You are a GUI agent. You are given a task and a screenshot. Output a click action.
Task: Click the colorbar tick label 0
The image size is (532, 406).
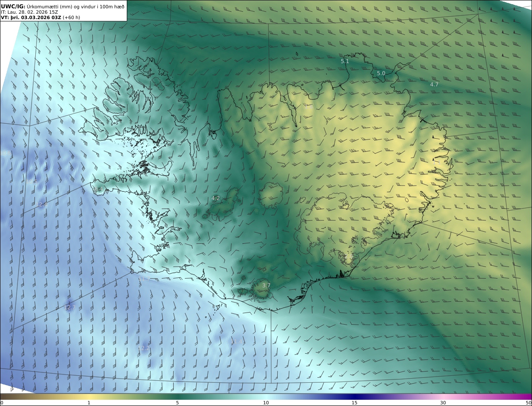2,403
